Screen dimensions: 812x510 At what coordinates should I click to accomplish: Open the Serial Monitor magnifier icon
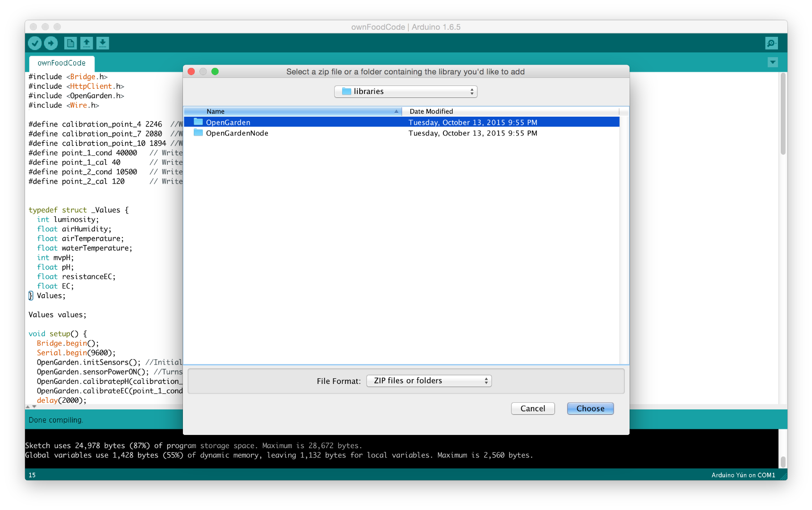coord(771,43)
